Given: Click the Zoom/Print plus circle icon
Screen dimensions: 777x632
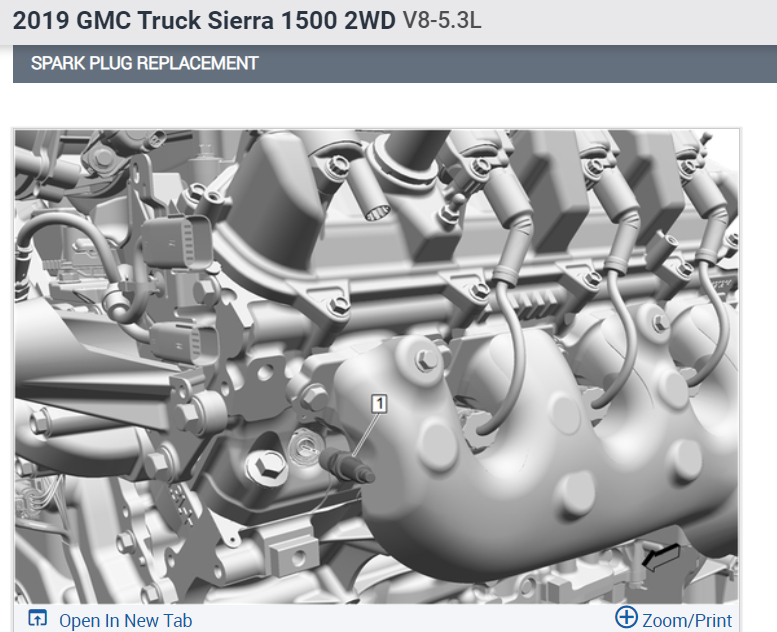Looking at the screenshot, I should 626,618.
